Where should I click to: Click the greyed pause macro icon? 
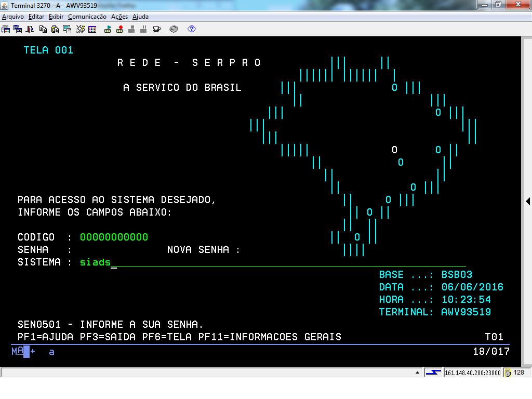143,29
